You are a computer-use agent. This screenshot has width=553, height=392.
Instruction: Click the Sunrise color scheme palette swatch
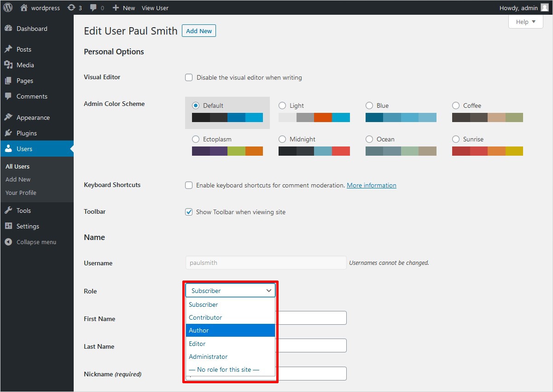[487, 151]
